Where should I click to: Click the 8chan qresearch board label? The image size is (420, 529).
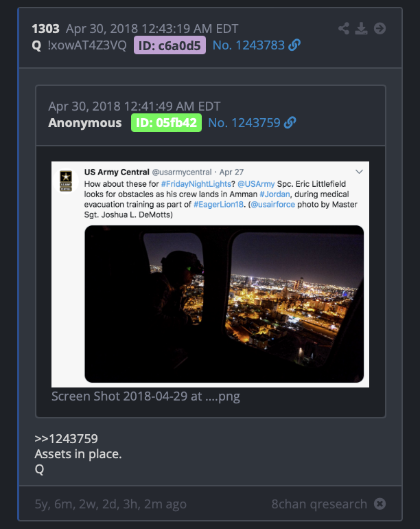(319, 504)
